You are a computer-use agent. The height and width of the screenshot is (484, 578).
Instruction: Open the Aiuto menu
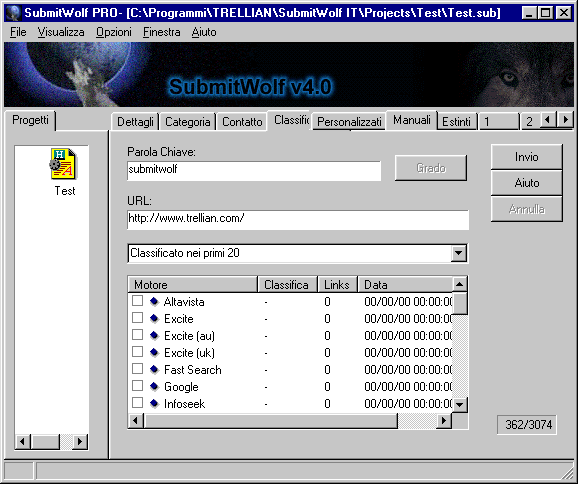click(204, 32)
